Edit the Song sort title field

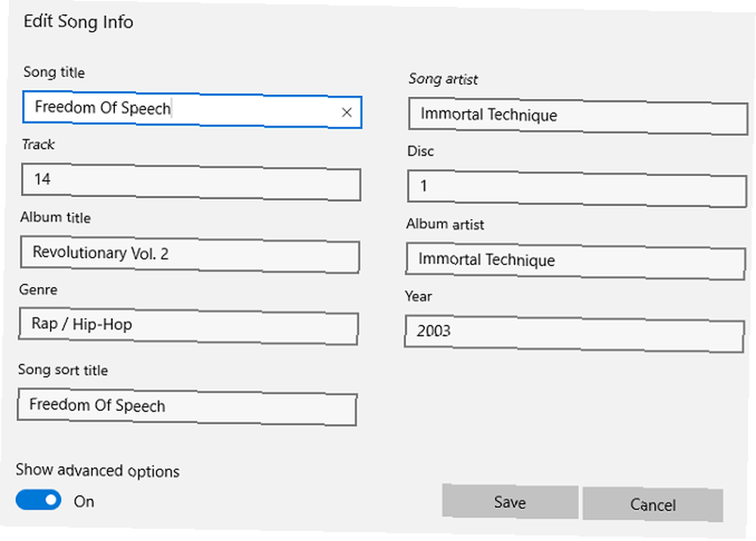pyautogui.click(x=187, y=407)
